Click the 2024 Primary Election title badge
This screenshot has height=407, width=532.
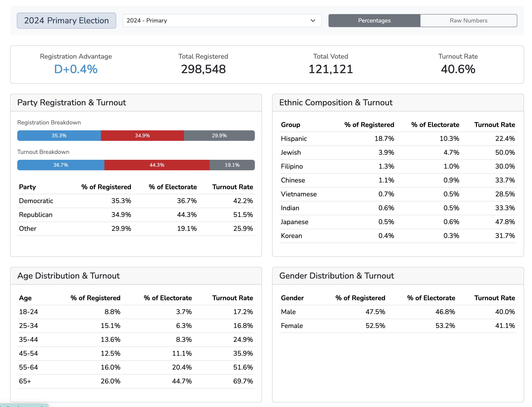[66, 21]
